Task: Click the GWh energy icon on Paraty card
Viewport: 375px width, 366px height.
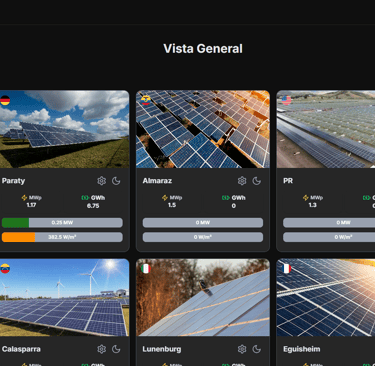Action: click(85, 198)
